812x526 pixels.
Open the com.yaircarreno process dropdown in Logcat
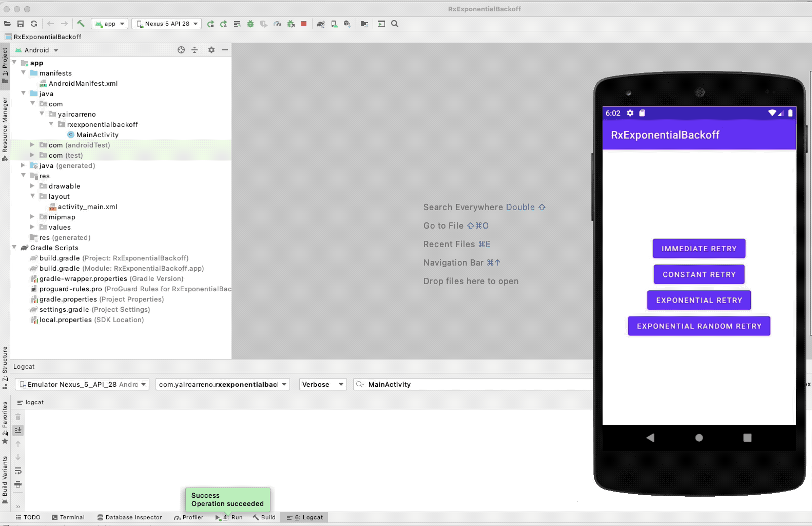223,384
